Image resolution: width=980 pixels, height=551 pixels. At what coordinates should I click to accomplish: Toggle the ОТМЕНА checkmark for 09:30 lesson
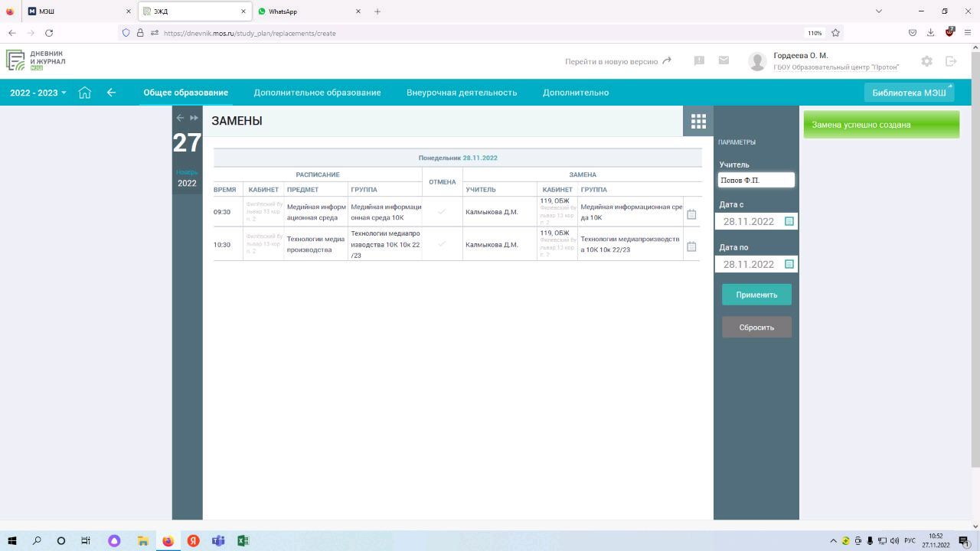(442, 212)
